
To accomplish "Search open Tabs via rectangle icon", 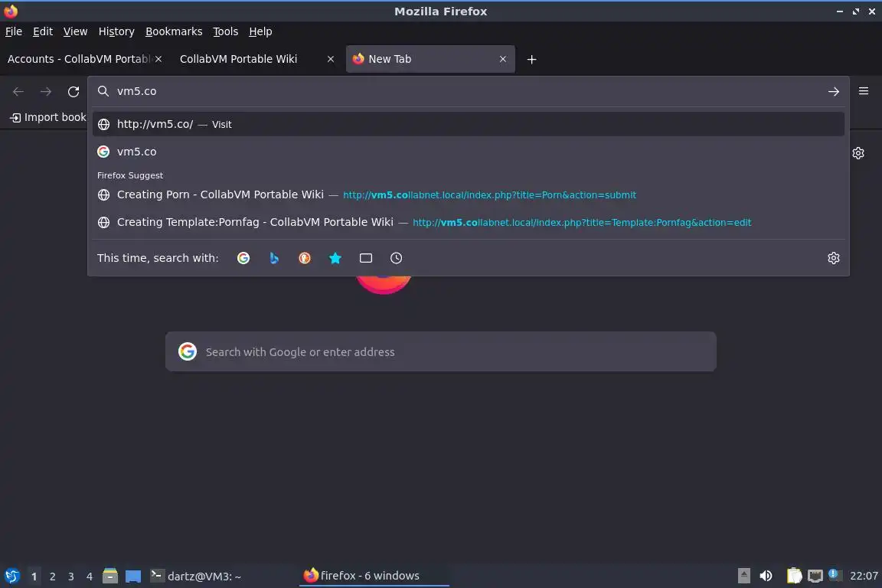I will pos(366,258).
